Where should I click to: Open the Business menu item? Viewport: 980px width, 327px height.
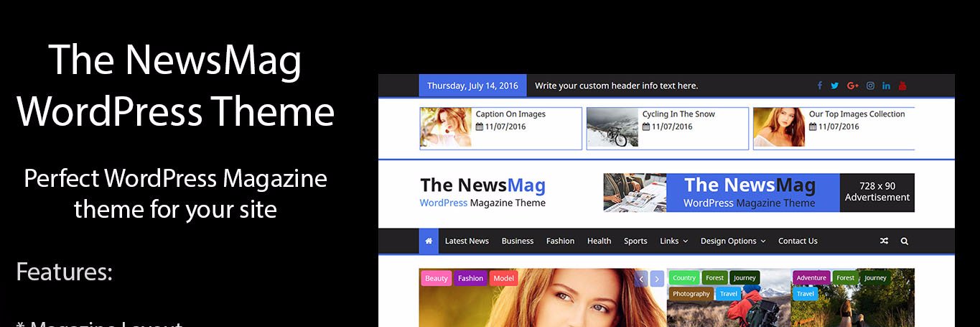pyautogui.click(x=518, y=241)
